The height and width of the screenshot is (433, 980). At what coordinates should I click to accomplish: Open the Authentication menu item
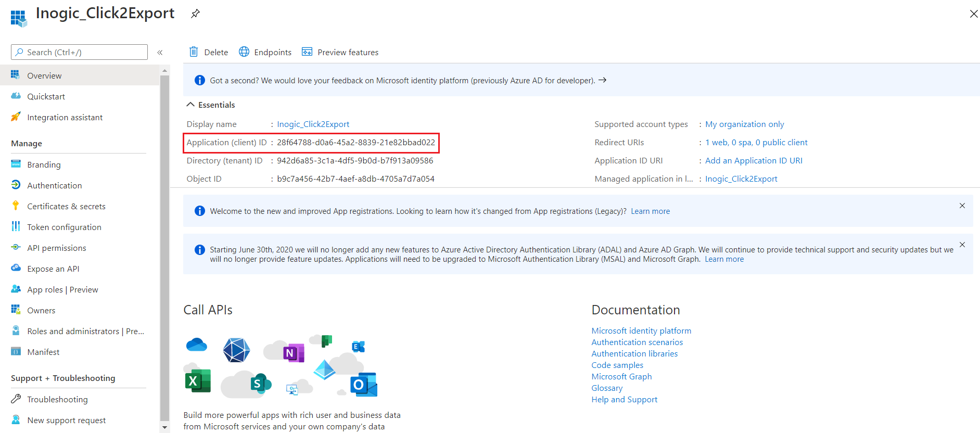[x=54, y=185]
